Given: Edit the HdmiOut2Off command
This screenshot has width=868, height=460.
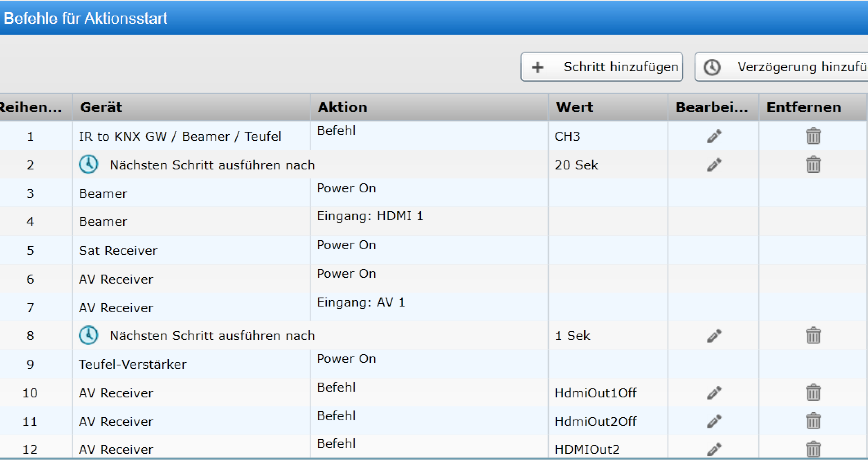Looking at the screenshot, I should tap(713, 421).
